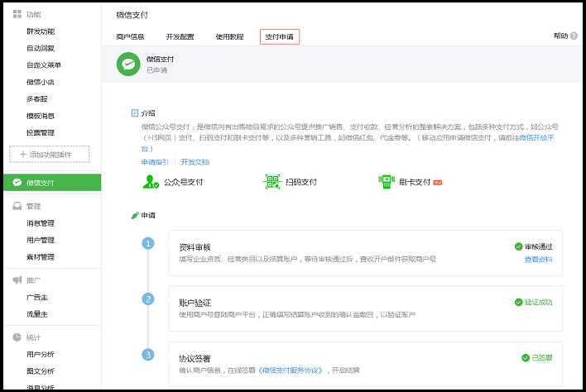The height and width of the screenshot is (392, 586).
Task: Select the 支付申请 tab
Action: (280, 36)
